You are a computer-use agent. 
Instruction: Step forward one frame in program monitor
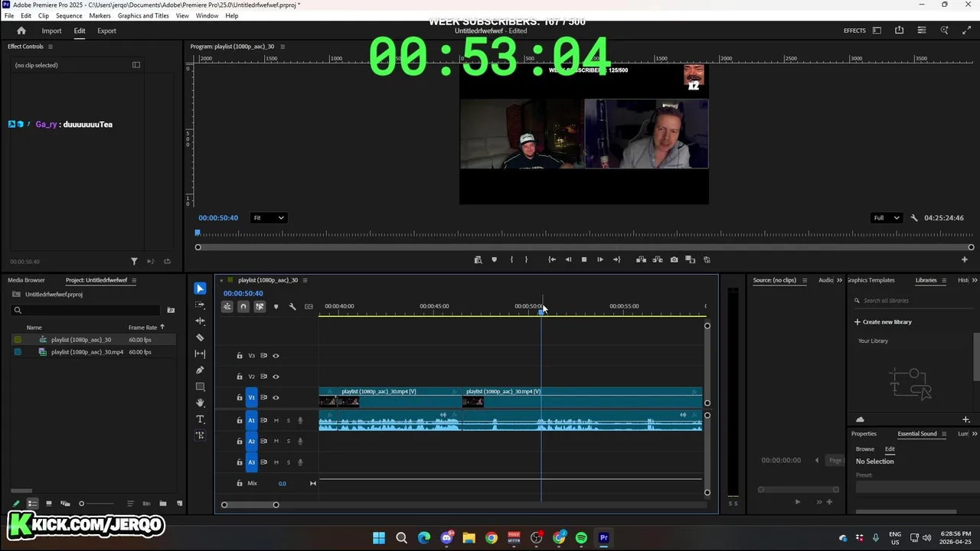[x=599, y=259]
